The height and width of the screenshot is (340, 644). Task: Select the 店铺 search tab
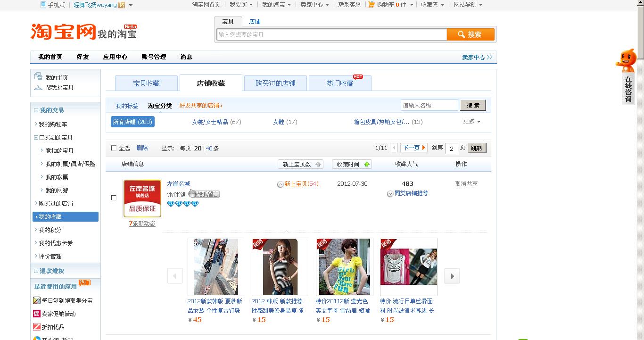[255, 22]
